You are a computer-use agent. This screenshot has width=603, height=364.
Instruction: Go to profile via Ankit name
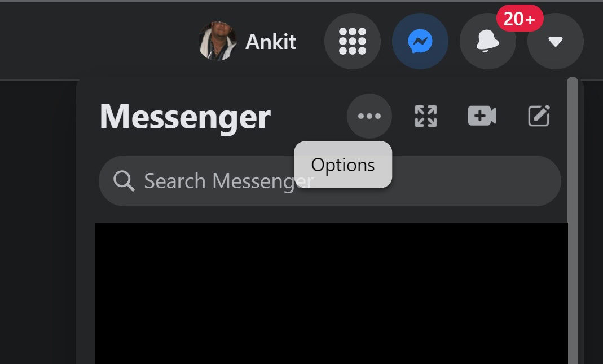point(271,42)
